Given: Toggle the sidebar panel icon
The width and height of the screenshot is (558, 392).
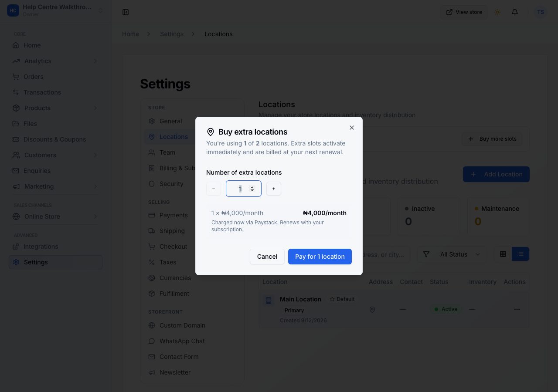Looking at the screenshot, I should click(126, 12).
